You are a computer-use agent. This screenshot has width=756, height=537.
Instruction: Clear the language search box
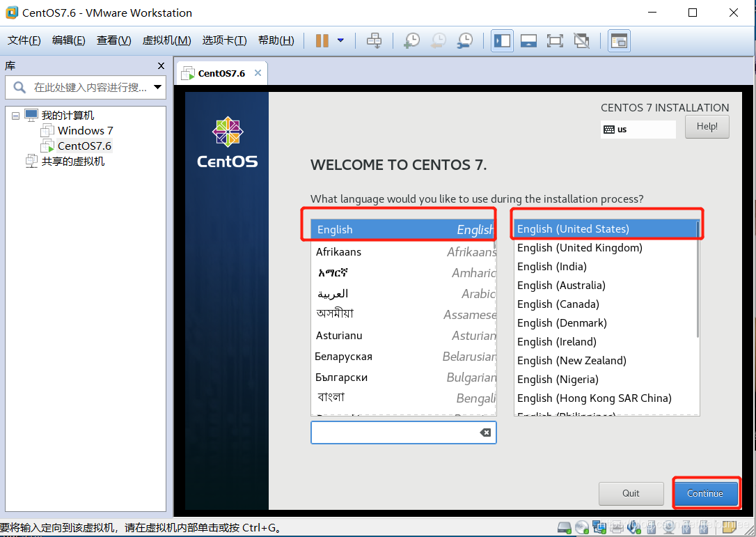click(x=485, y=433)
